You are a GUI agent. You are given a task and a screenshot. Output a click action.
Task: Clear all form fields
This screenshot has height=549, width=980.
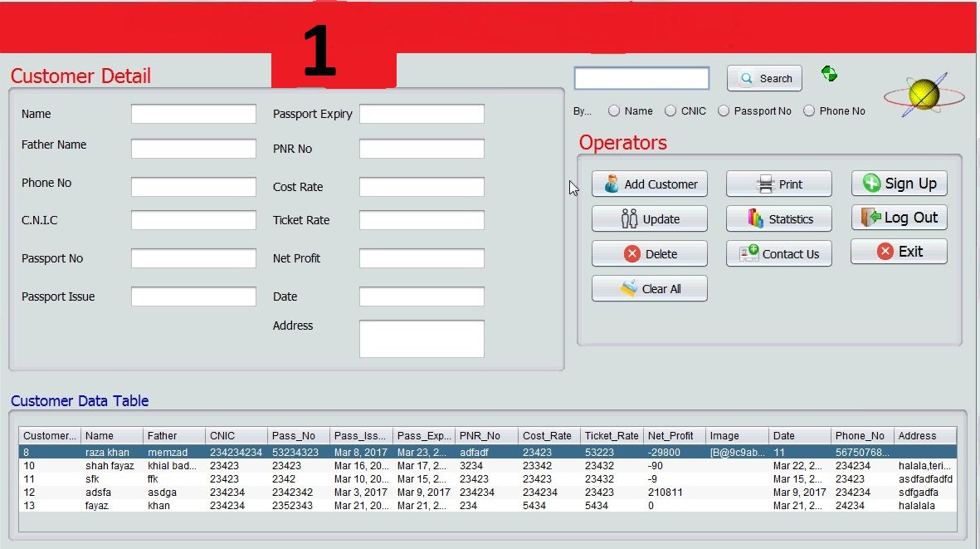coord(650,289)
